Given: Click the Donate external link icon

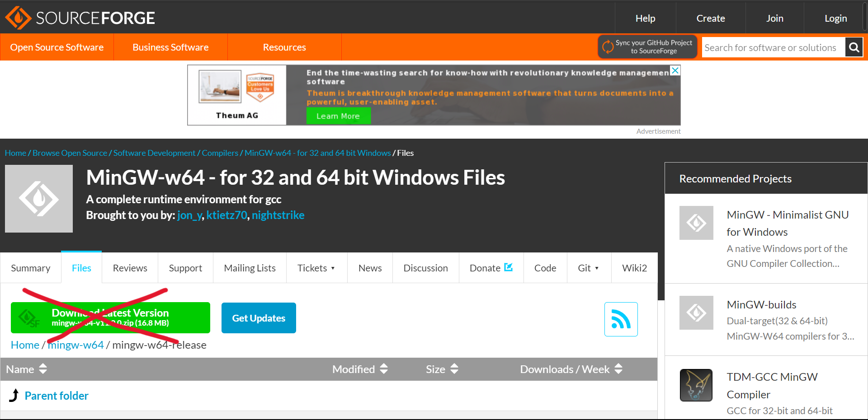Looking at the screenshot, I should tap(508, 267).
